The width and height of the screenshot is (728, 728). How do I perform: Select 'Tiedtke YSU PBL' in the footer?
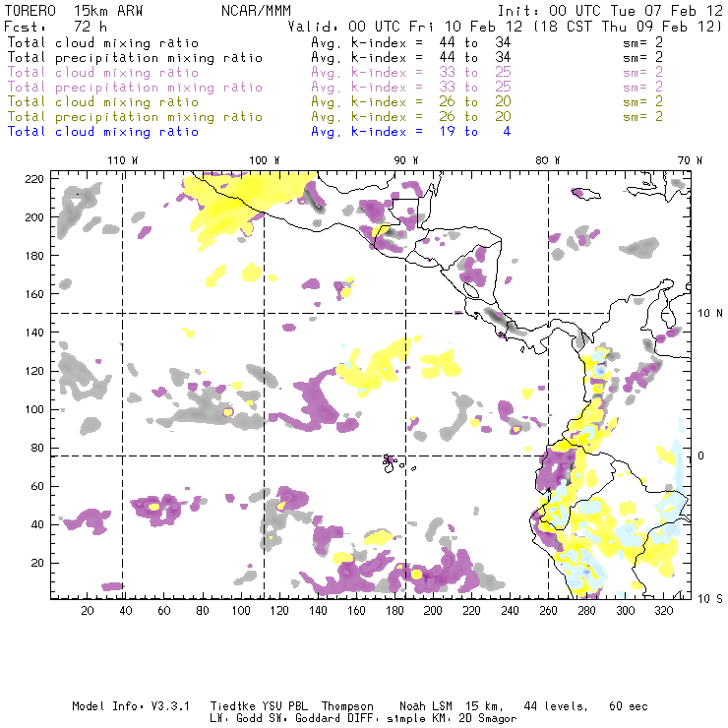260,706
